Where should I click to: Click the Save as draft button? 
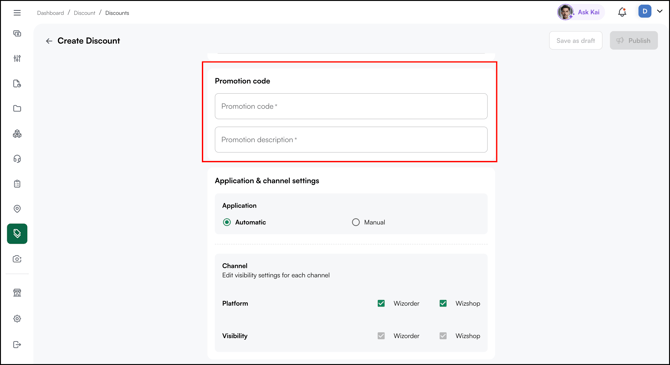(x=576, y=41)
